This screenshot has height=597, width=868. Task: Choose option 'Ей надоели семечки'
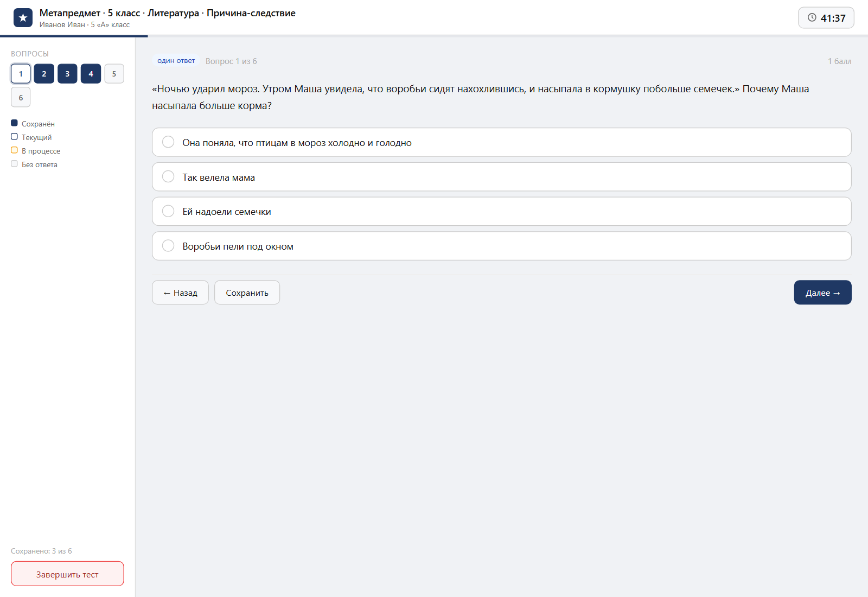tap(501, 211)
